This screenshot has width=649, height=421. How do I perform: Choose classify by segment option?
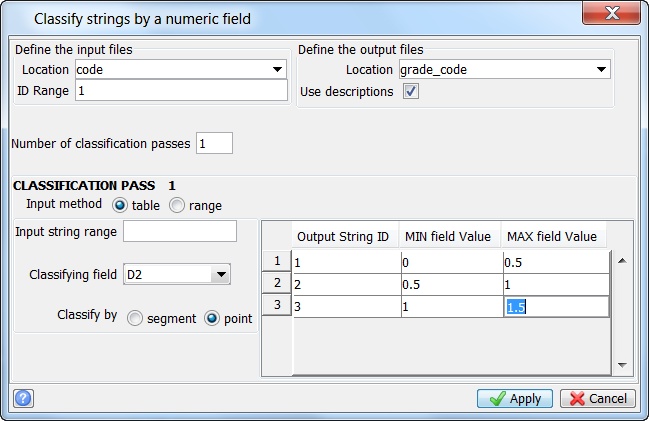coord(135,317)
